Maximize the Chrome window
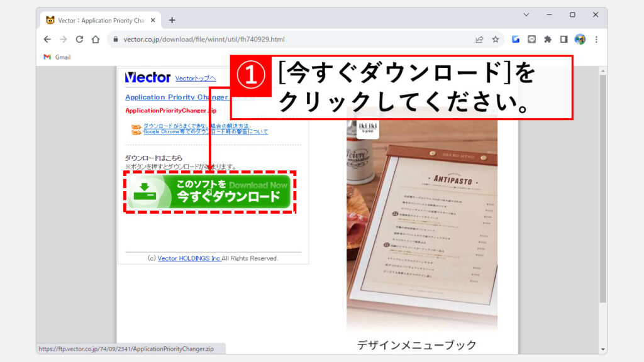The height and width of the screenshot is (362, 644). [572, 15]
